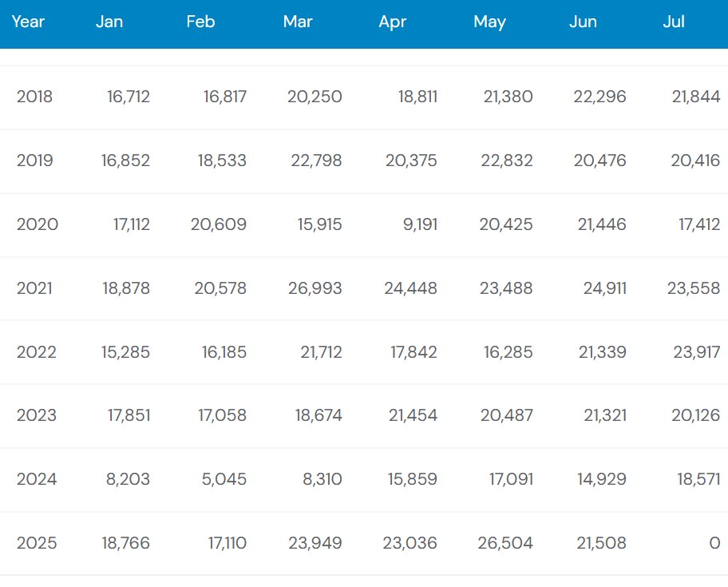
Task: Click the 2023 January value 17,851
Action: [x=129, y=415]
